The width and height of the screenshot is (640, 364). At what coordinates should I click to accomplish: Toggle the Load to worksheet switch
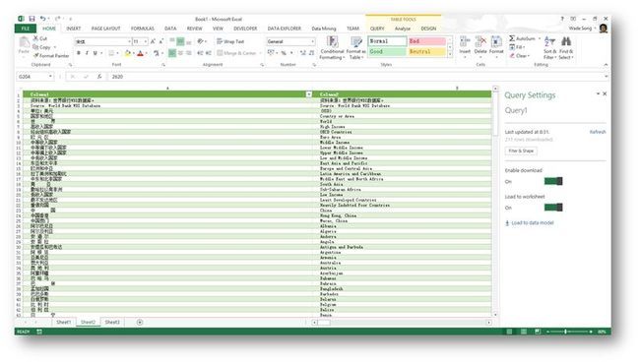(553, 208)
